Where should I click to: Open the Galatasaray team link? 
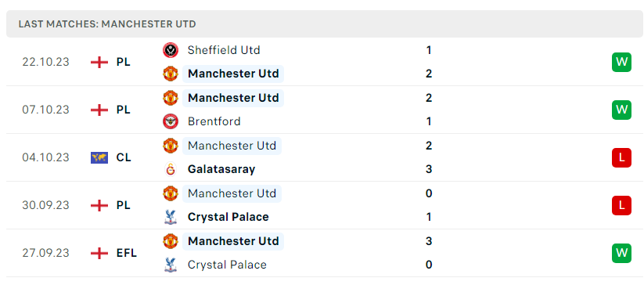(x=221, y=169)
